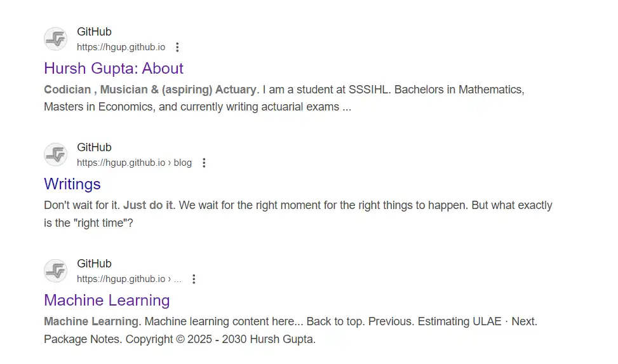Click the Codician, Musician & Actuary snippet text

click(x=150, y=90)
